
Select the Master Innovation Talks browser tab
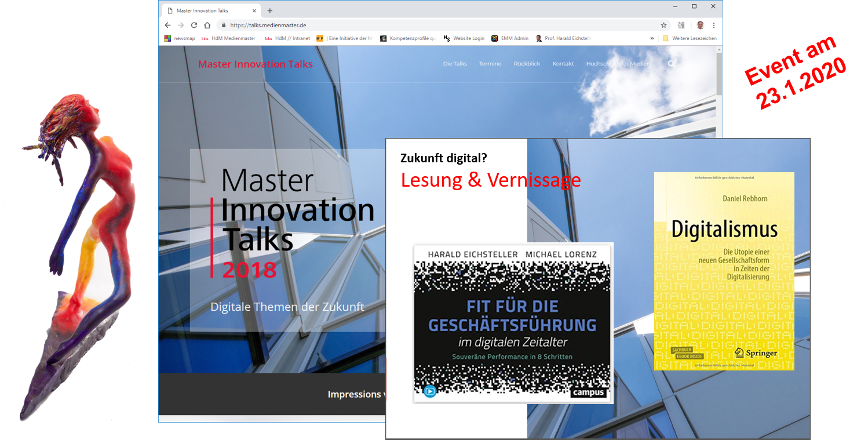coord(211,10)
